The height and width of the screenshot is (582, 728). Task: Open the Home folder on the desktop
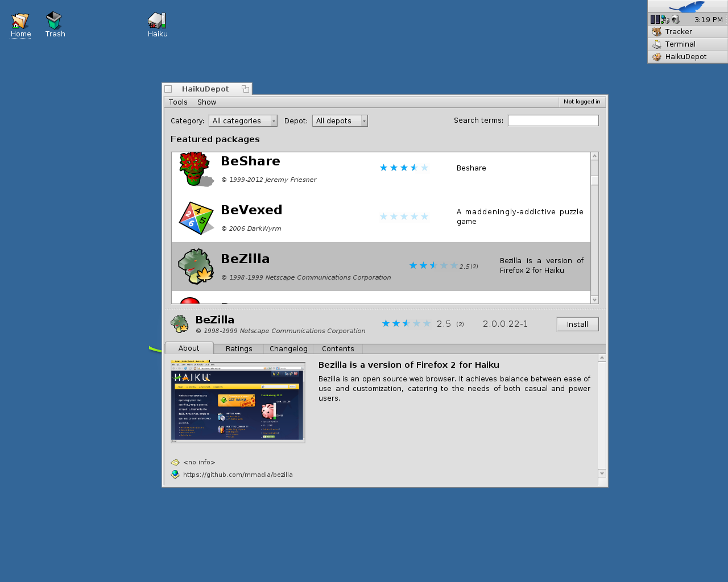[20, 20]
